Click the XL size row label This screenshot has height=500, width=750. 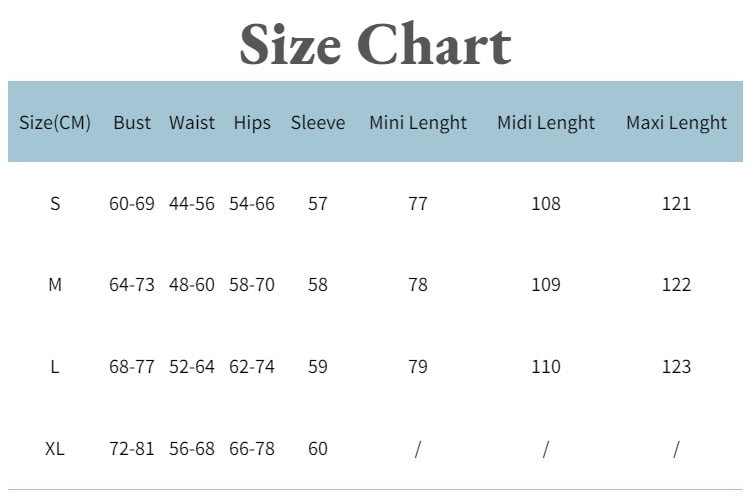click(x=55, y=448)
